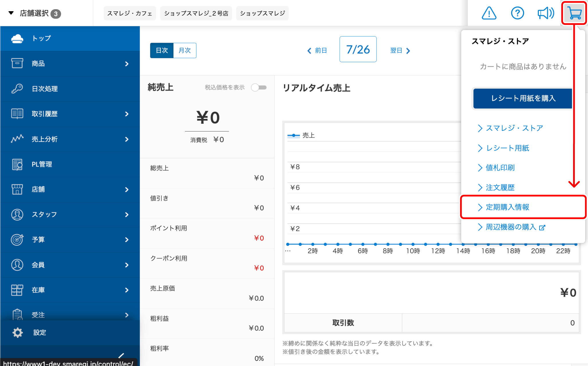Go to 翌日 next day
This screenshot has height=366, width=588.
coord(400,51)
